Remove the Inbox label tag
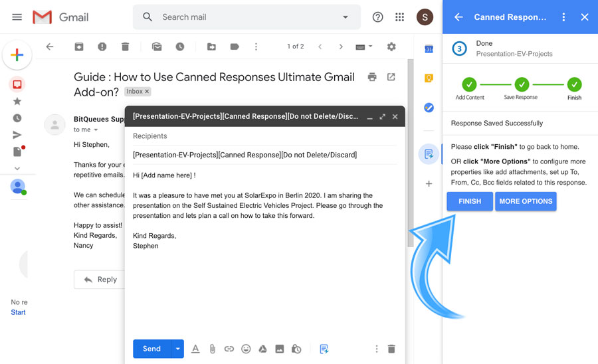The width and height of the screenshot is (598, 364). pyautogui.click(x=147, y=92)
